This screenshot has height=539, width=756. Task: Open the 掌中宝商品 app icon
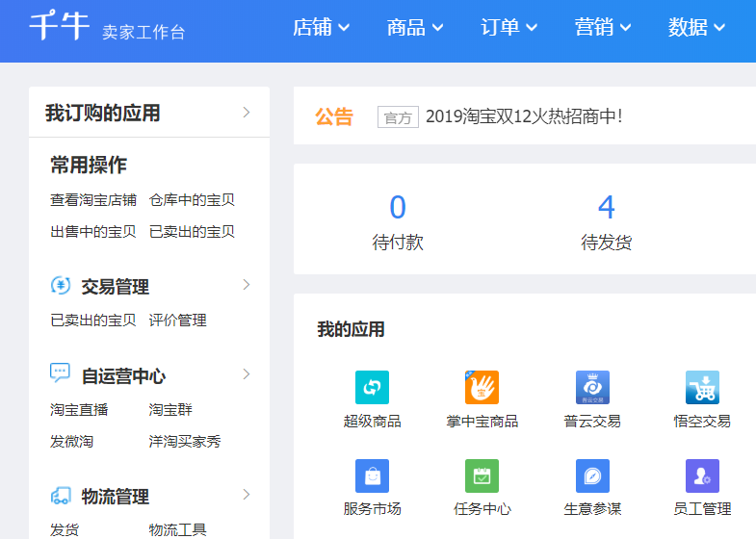tap(482, 387)
